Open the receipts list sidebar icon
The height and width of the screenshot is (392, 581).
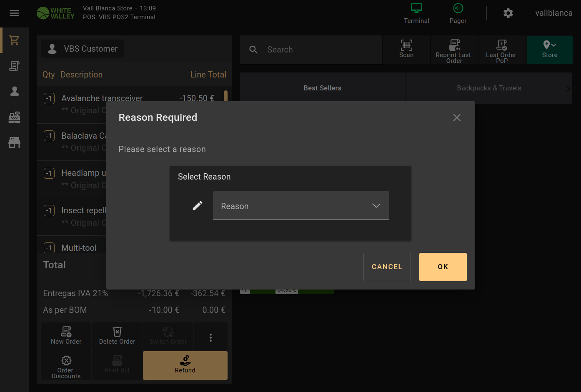[14, 66]
